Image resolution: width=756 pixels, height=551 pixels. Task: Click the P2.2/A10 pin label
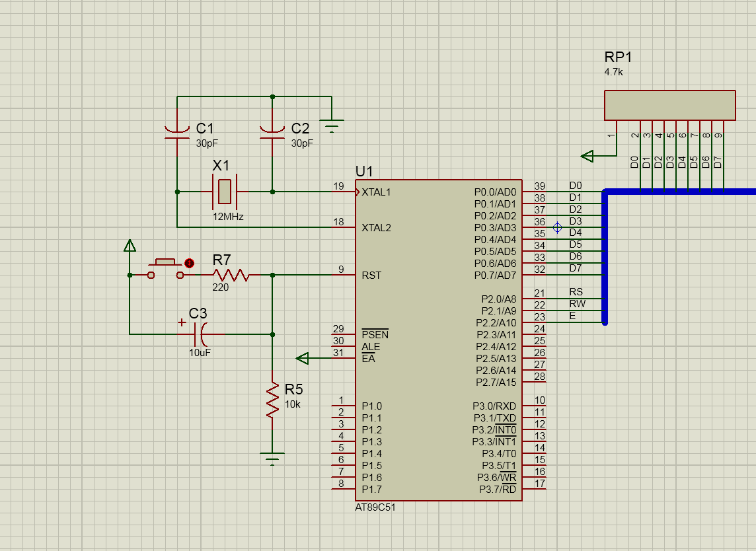pyautogui.click(x=496, y=323)
